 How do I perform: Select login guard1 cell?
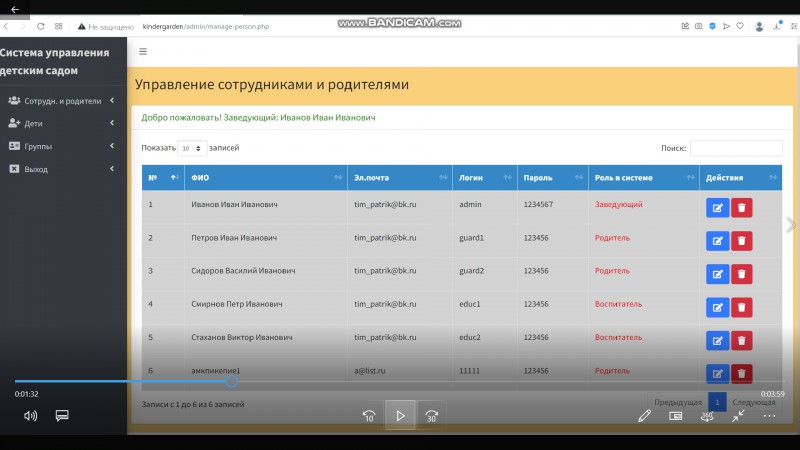pos(471,238)
